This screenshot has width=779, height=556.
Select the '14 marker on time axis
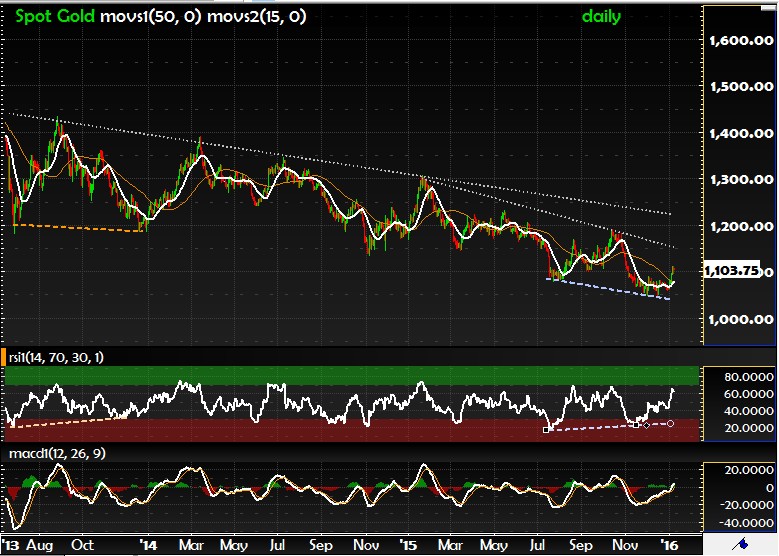pos(148,546)
